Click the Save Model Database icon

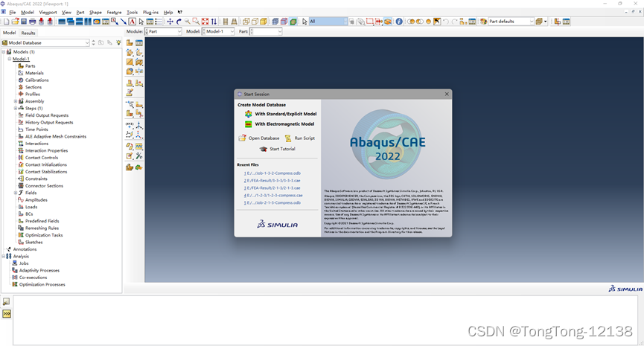(x=24, y=22)
